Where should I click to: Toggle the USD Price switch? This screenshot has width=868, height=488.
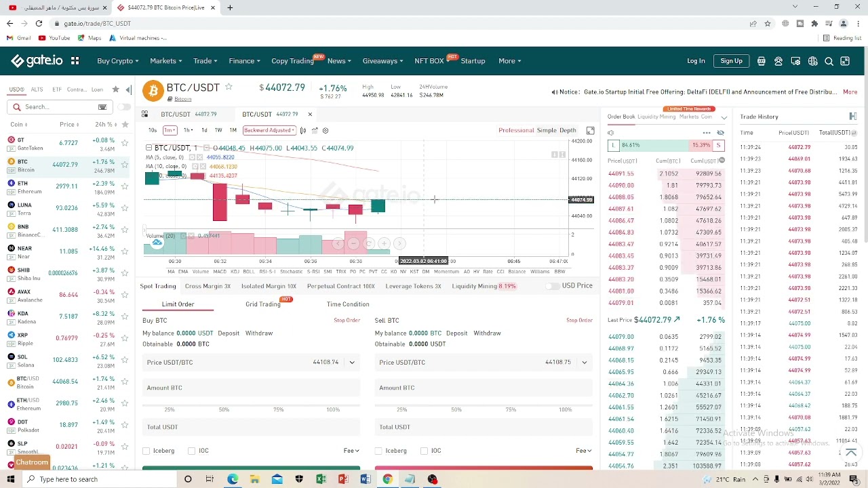click(x=554, y=286)
